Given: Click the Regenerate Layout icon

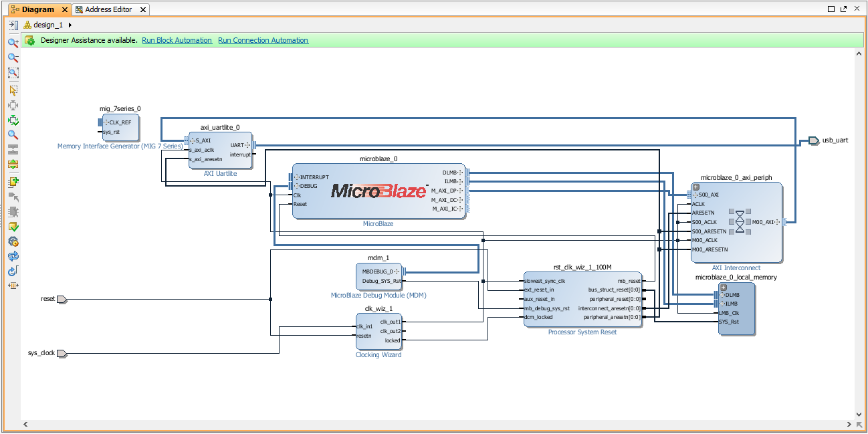Looking at the screenshot, I should click(x=13, y=256).
